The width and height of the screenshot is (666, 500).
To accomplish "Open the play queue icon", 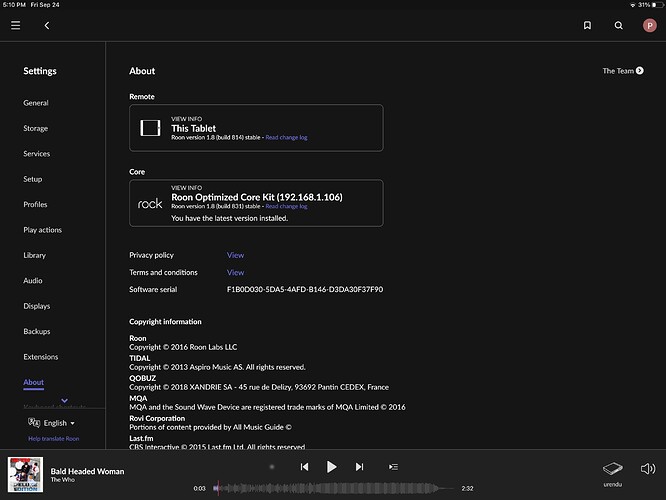I will click(393, 467).
